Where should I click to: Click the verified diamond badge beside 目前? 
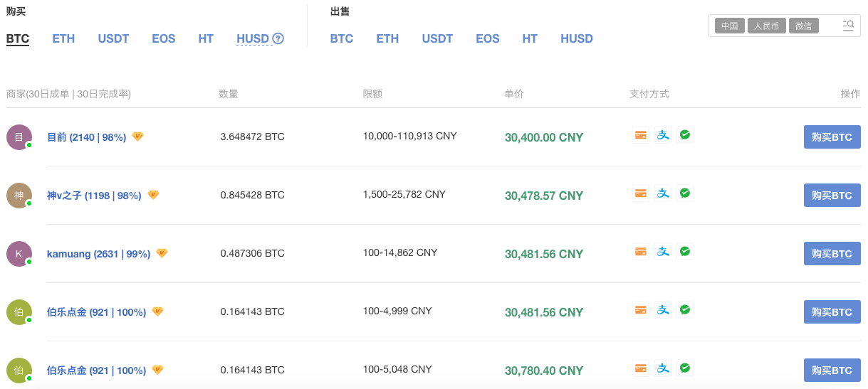(x=138, y=137)
